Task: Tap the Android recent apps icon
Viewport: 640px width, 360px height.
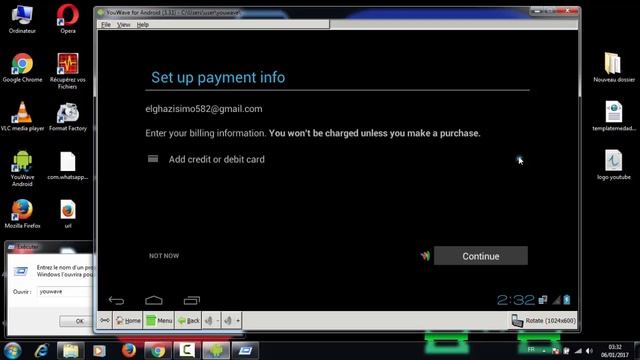Action: click(191, 301)
